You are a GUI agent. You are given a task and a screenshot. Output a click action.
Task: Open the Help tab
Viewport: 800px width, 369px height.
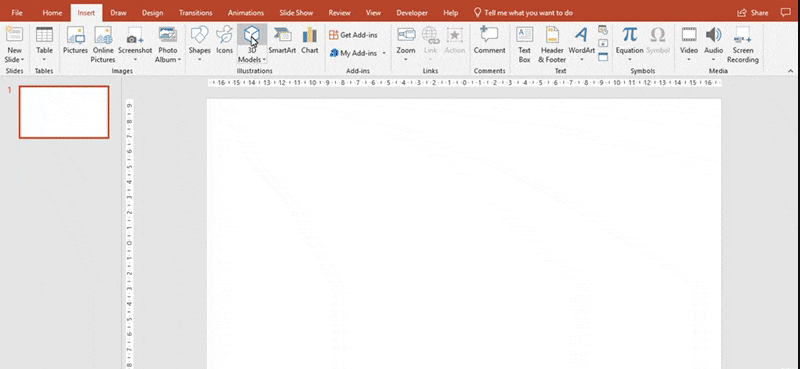click(451, 13)
